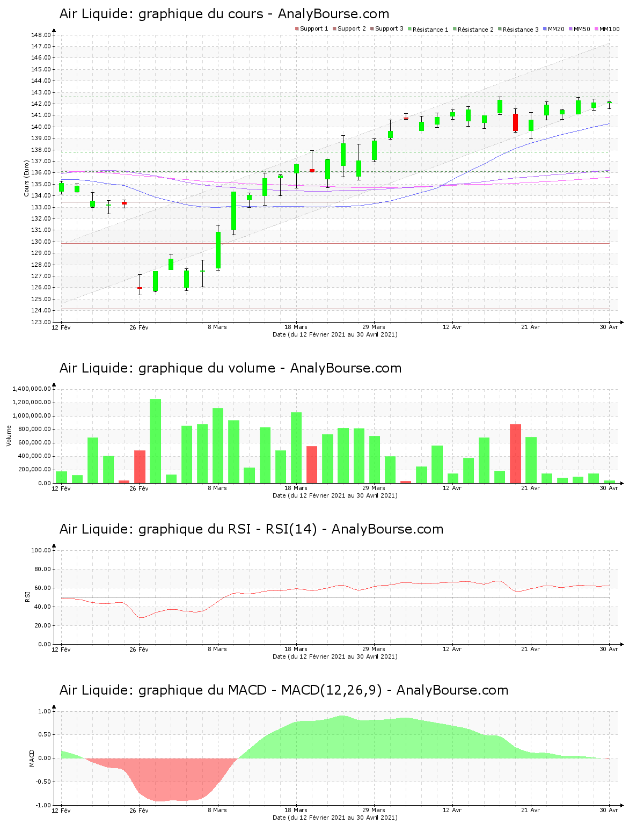This screenshot has height=832, width=644.
Task: Click '21 Avr' under the volume chart
Action: [531, 488]
